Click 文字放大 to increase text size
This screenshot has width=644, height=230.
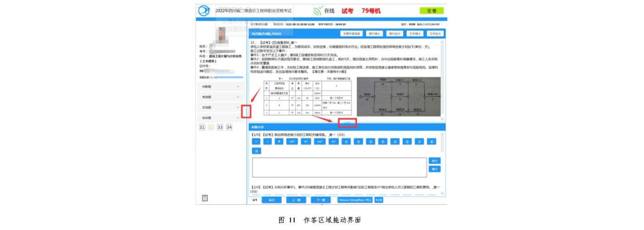point(435,34)
